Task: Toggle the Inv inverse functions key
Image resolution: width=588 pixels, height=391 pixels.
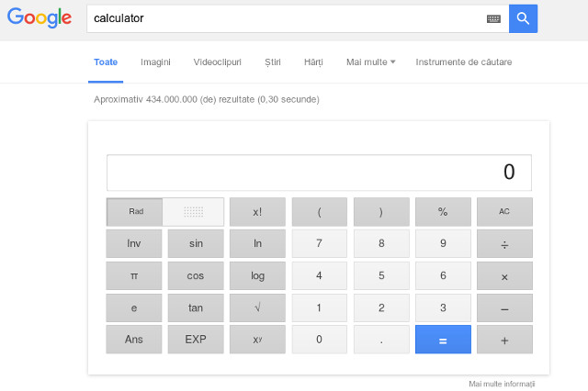Action: pyautogui.click(x=134, y=244)
